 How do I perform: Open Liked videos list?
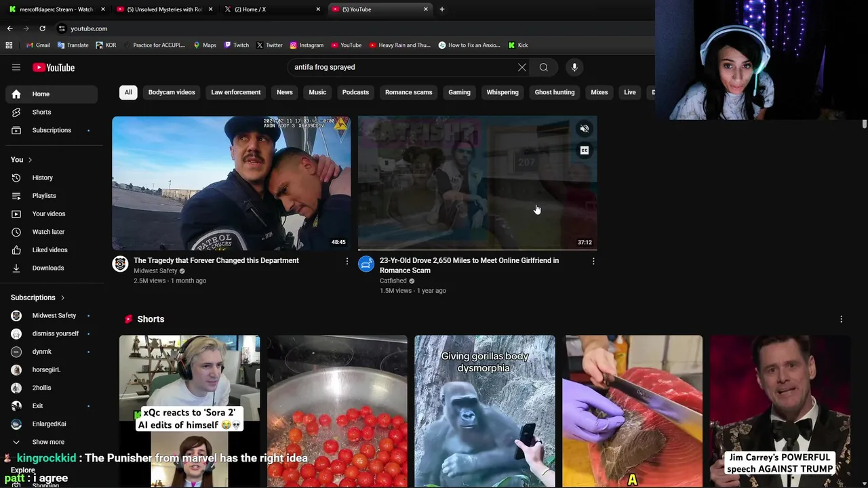pyautogui.click(x=52, y=250)
